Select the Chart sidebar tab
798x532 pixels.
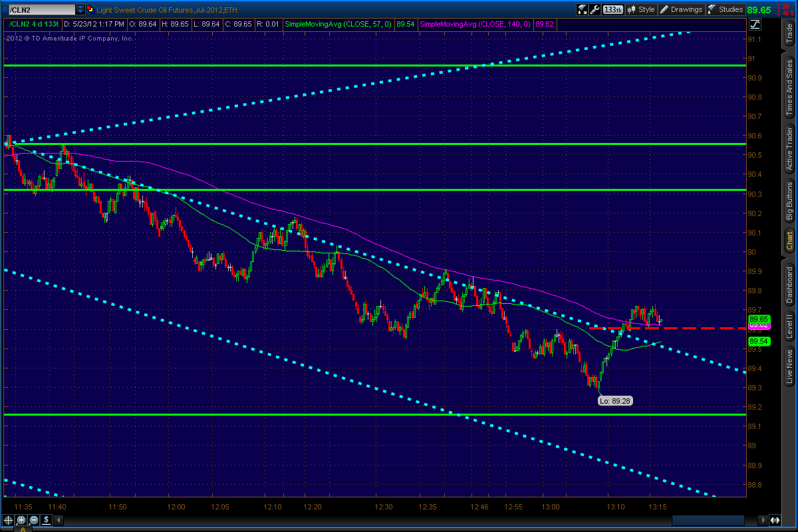tap(789, 239)
